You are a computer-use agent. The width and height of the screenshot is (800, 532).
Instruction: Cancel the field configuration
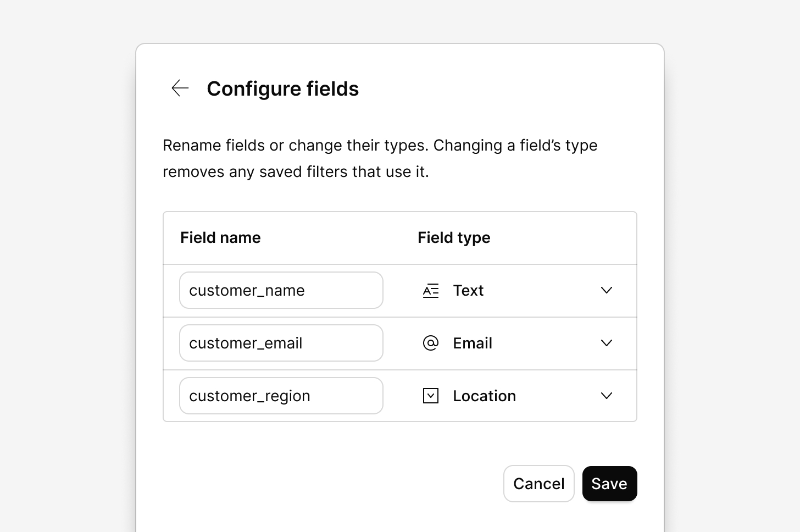[539, 484]
